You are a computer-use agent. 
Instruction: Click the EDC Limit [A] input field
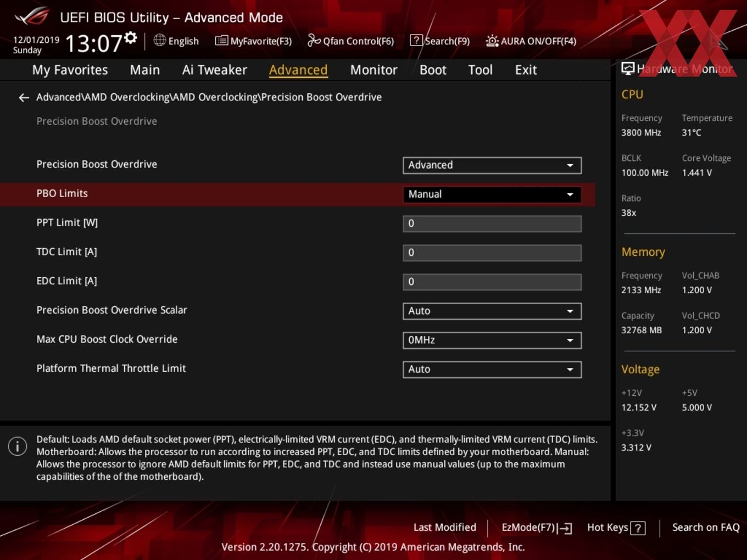[x=492, y=282]
